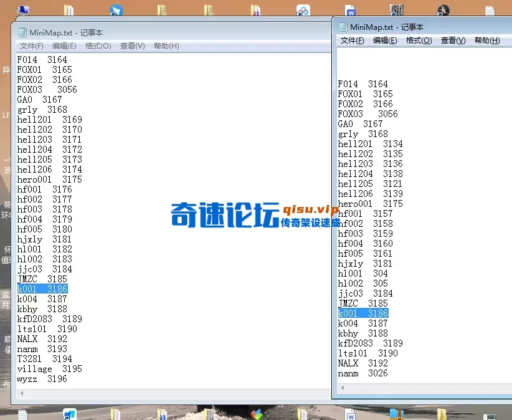
Task: Open 帮助(H) menu in the right Notepad window
Action: 487,41
